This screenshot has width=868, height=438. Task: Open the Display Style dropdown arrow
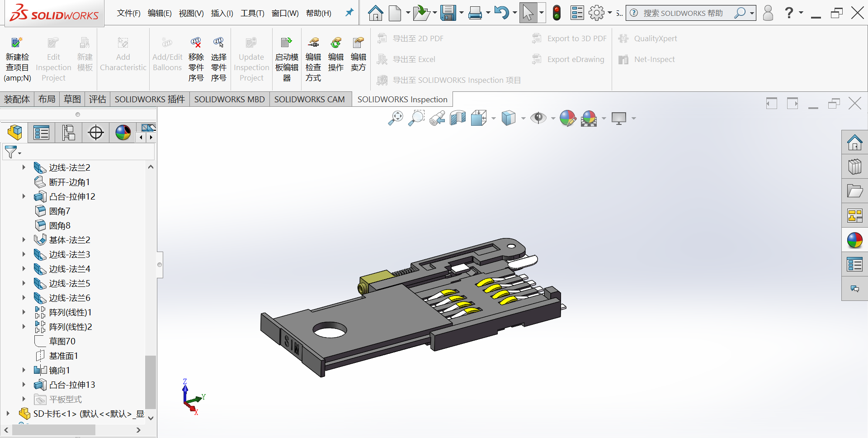pos(523,119)
